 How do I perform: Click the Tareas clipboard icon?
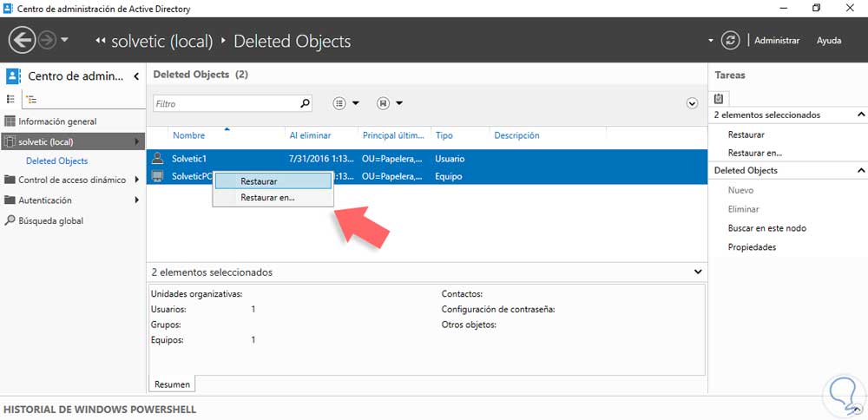pos(720,98)
